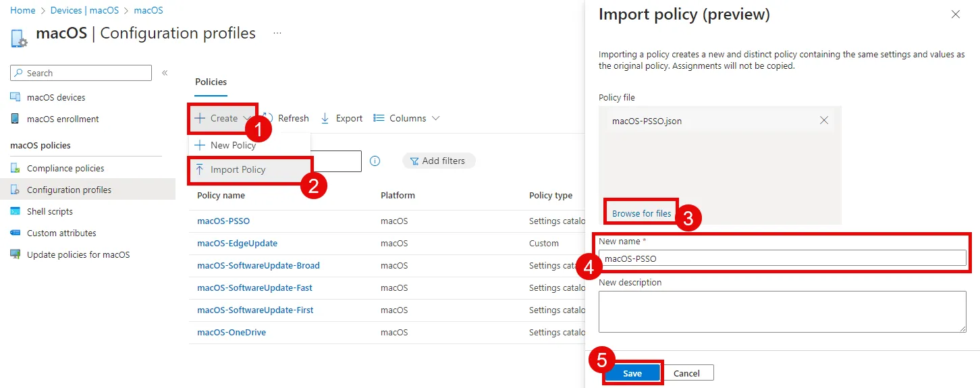Image resolution: width=980 pixels, height=388 pixels.
Task: Click the Columns list icon
Action: (x=379, y=118)
